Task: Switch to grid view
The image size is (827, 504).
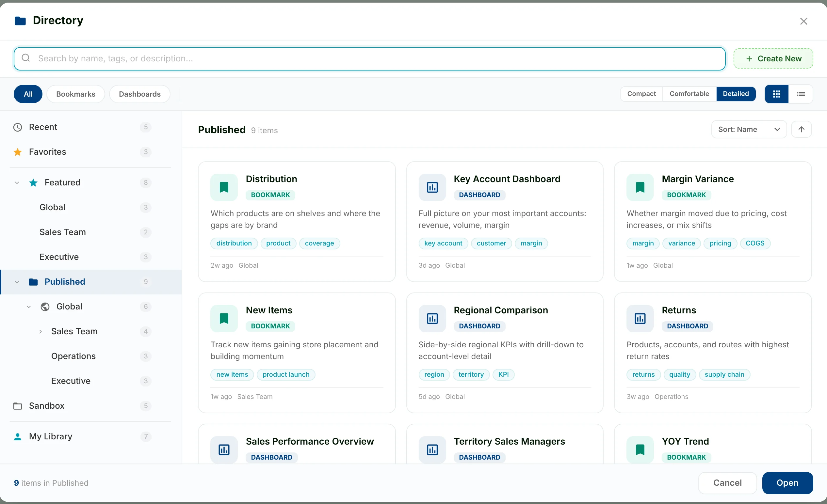Action: click(x=776, y=94)
